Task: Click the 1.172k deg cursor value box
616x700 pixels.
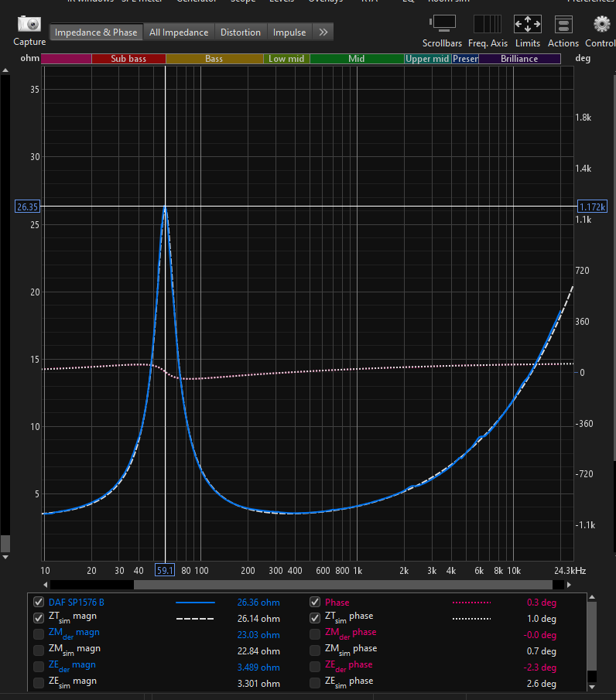Action: tap(592, 207)
